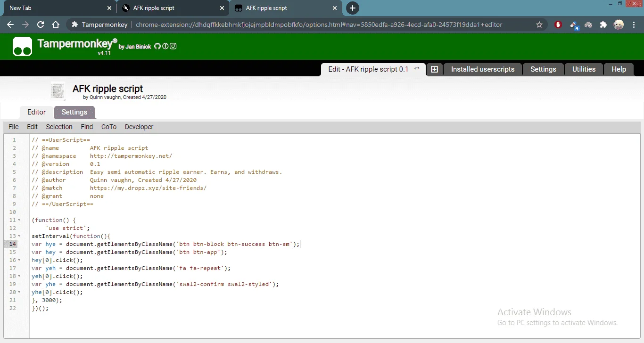Go back with browser back arrow
Image resolution: width=644 pixels, height=343 pixels.
[x=10, y=24]
